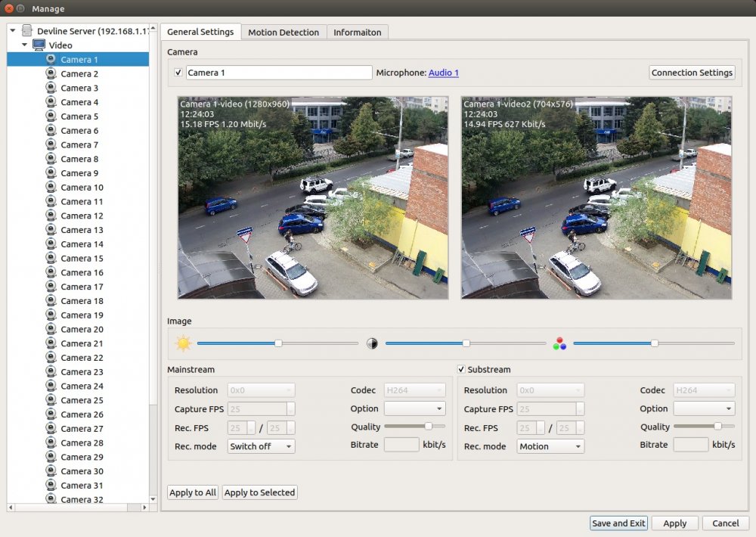Viewport: 756px width, 537px height.
Task: Click the webcam icon beside Camera 17
Action: [51, 286]
